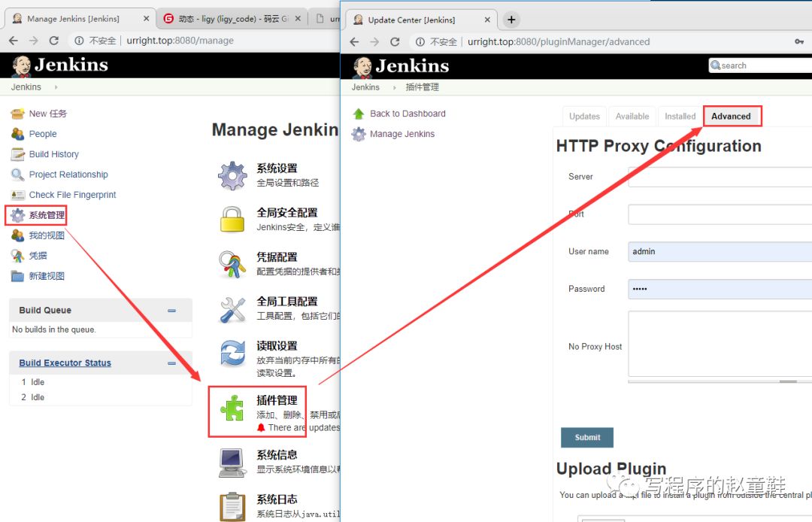
Task: Click the 我的视图 people icon
Action: click(x=17, y=235)
